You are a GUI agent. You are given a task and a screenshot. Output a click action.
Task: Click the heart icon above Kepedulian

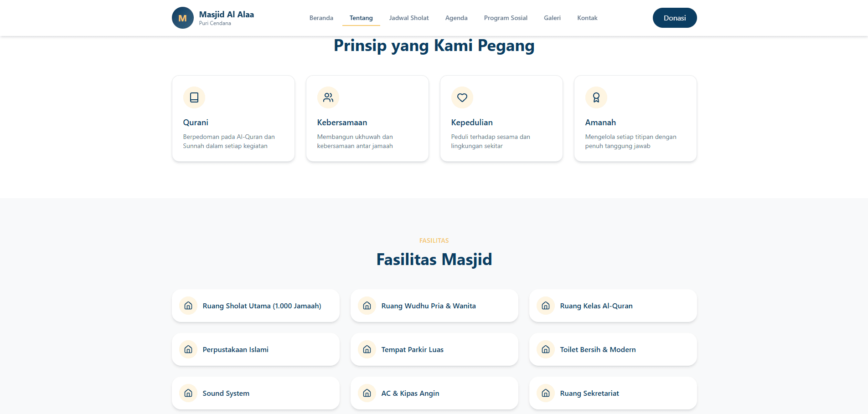point(462,97)
